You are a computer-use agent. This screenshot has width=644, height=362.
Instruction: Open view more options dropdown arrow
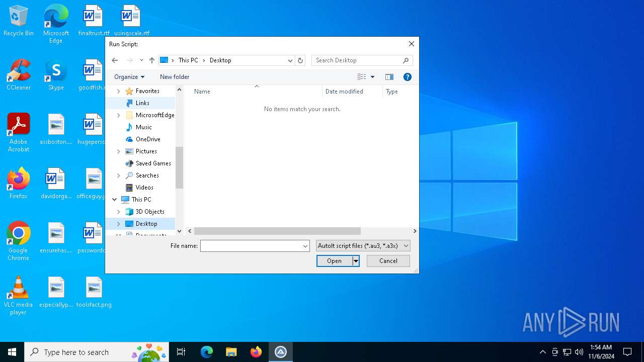coord(373,77)
